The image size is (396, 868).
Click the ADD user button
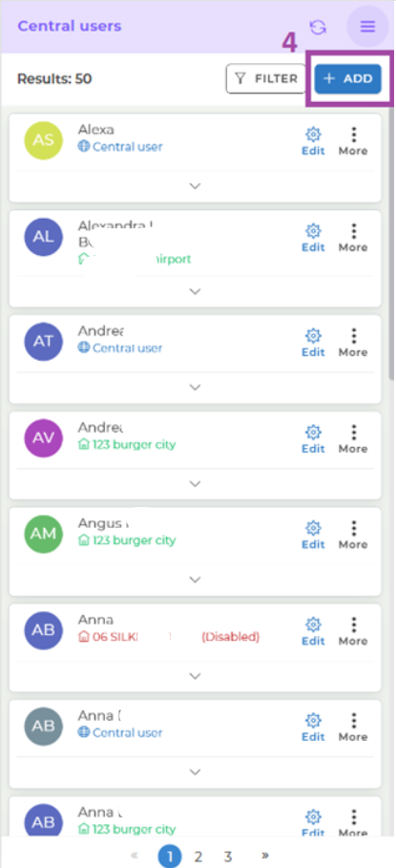pyautogui.click(x=348, y=78)
